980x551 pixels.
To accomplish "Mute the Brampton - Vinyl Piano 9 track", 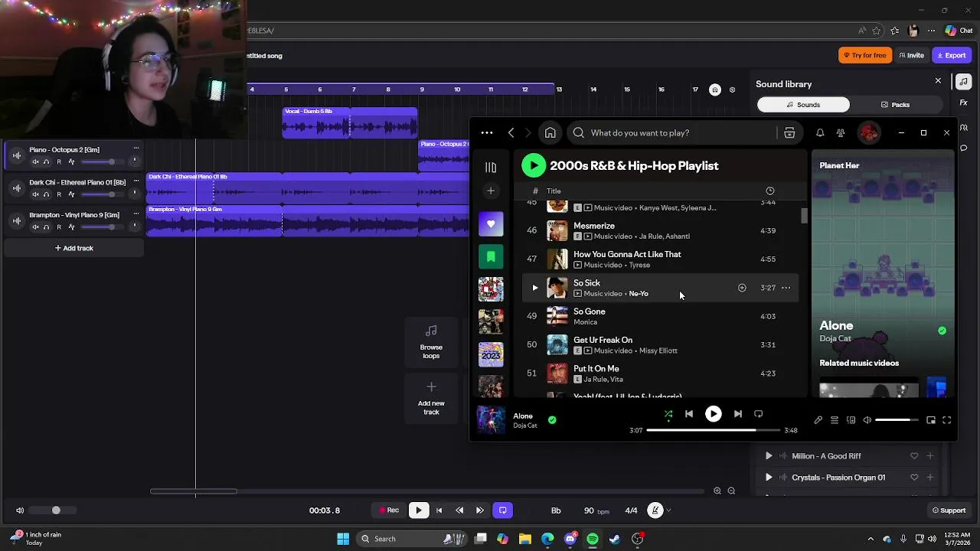I will 35,227.
